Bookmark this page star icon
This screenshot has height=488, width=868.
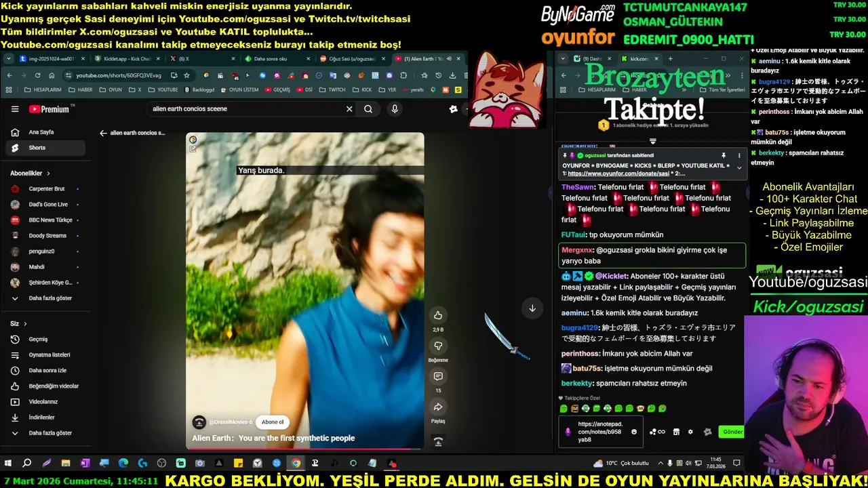tap(186, 75)
